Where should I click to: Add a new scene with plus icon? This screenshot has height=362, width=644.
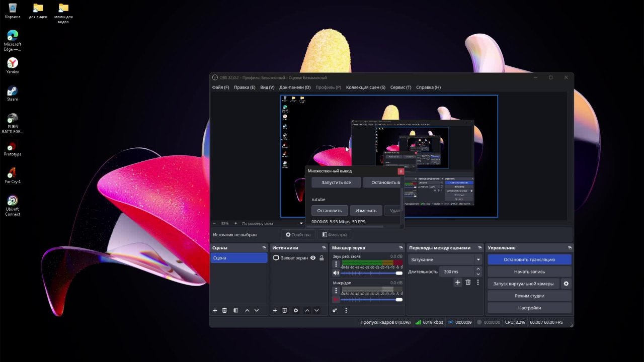tap(215, 311)
